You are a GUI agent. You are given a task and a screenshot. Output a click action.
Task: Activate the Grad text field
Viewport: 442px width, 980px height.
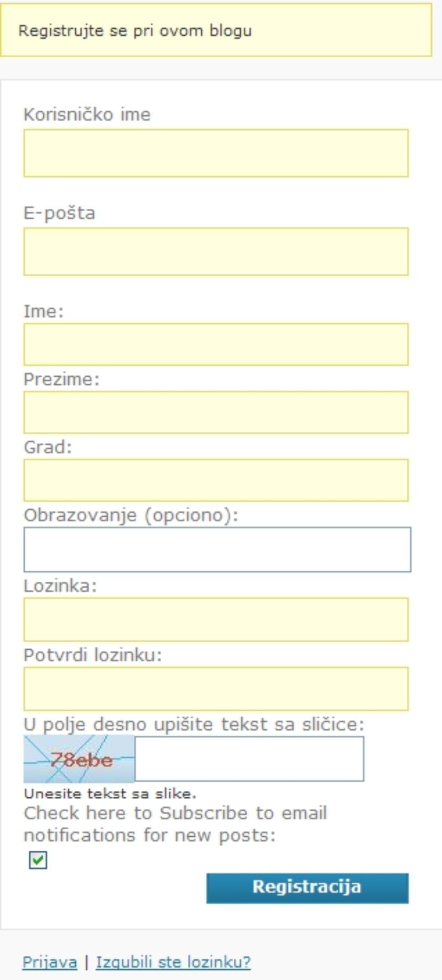click(x=216, y=480)
